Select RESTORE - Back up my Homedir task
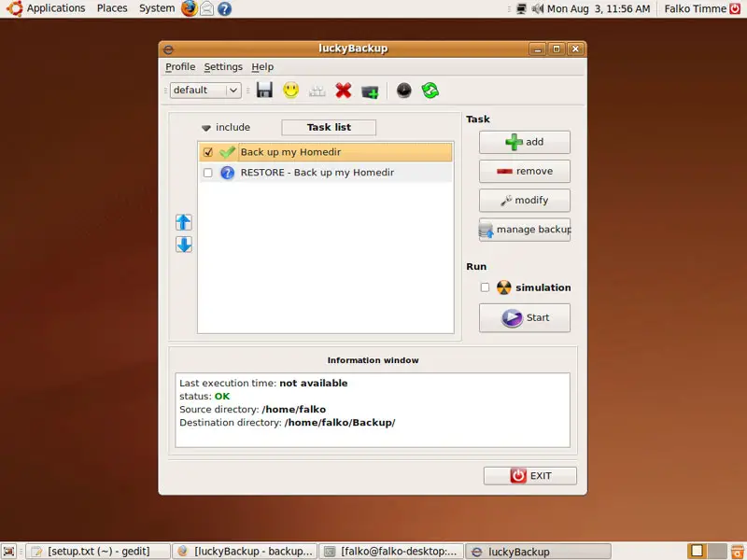This screenshot has width=747, height=560. point(325,173)
